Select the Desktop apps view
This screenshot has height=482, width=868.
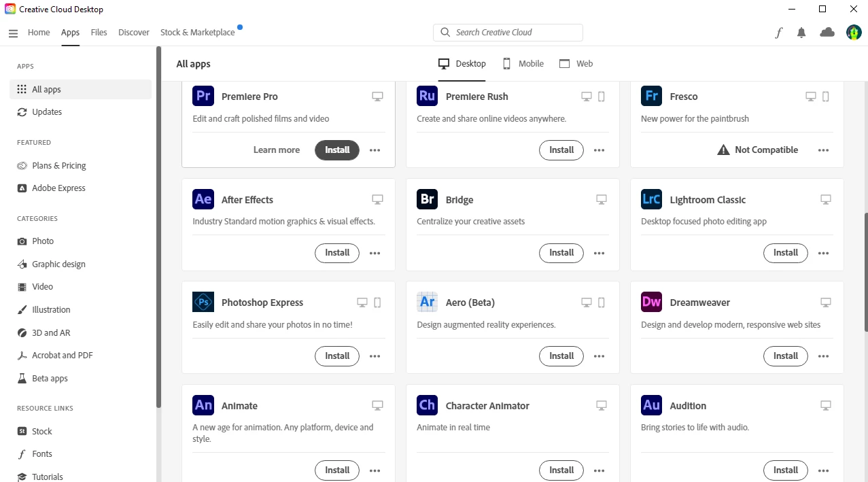click(x=462, y=64)
